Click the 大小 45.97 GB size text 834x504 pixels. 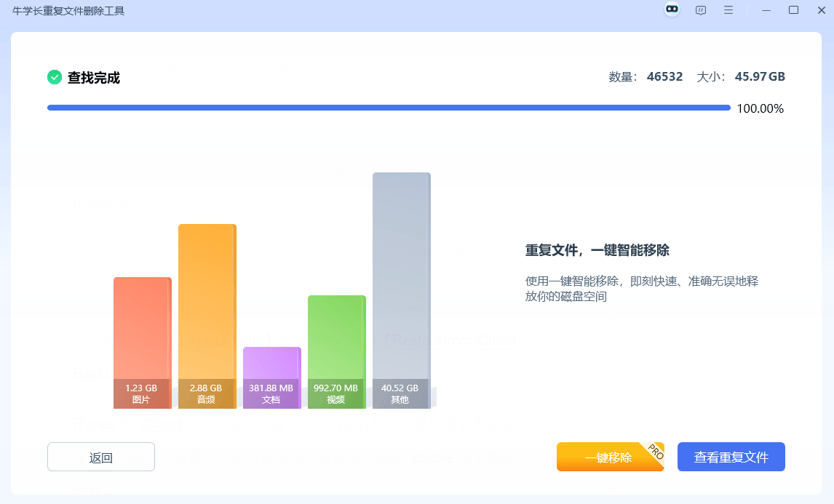[x=741, y=76]
